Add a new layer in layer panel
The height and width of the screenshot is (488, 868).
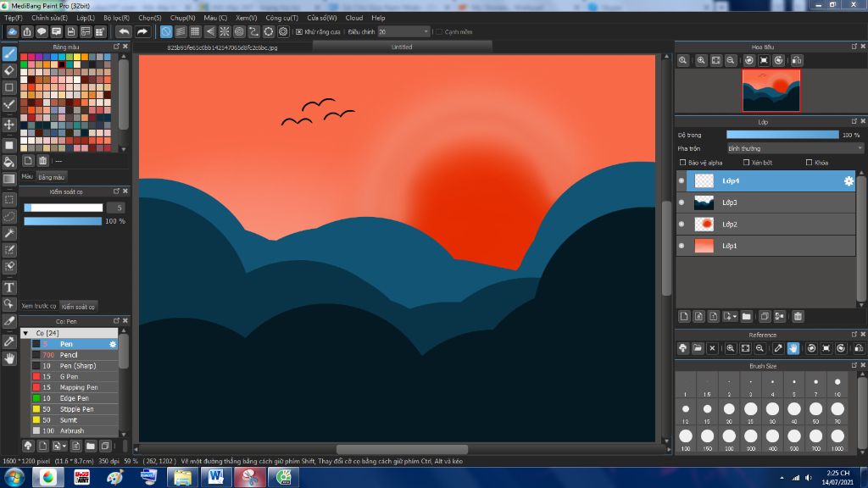click(684, 317)
